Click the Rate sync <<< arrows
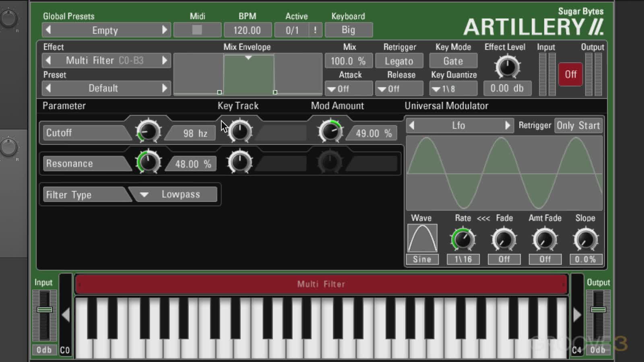The image size is (644, 362). (x=483, y=218)
